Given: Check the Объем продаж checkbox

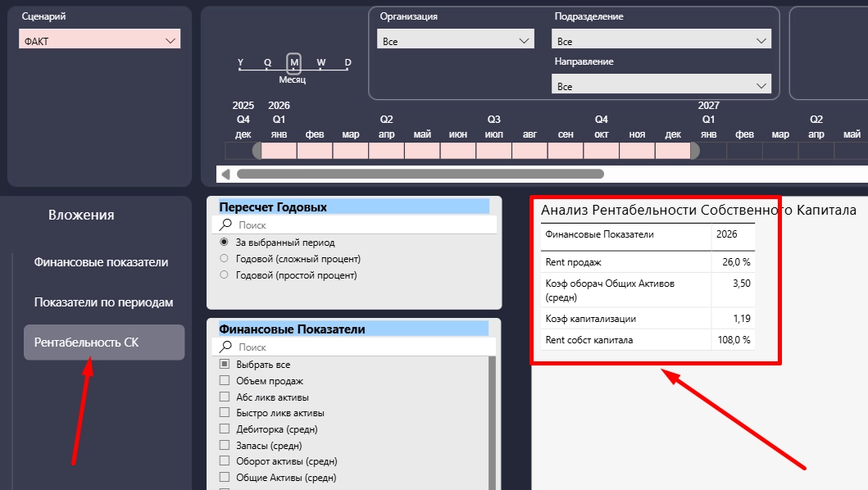Looking at the screenshot, I should click(225, 380).
